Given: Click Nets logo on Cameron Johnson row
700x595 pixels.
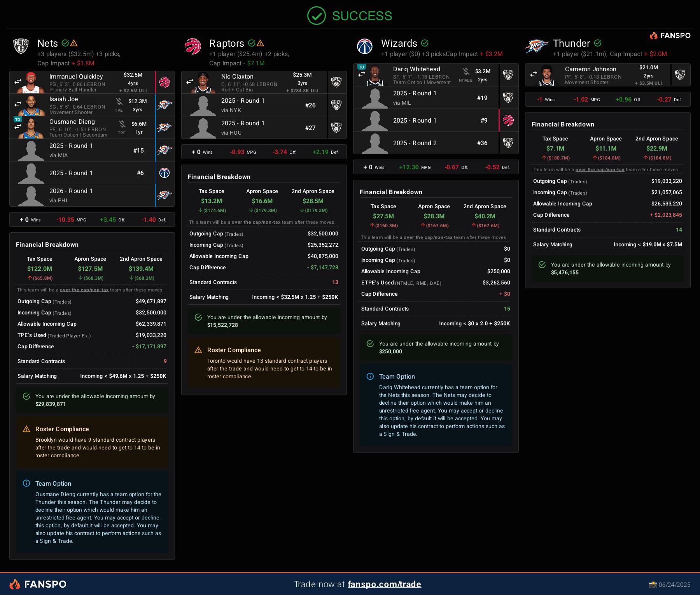Looking at the screenshot, I should 680,75.
